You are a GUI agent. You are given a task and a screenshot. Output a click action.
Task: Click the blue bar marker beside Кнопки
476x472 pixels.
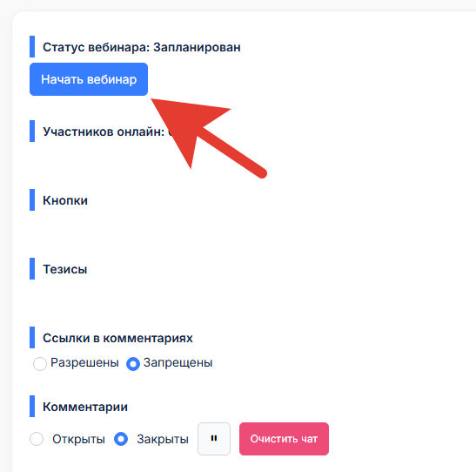point(32,199)
